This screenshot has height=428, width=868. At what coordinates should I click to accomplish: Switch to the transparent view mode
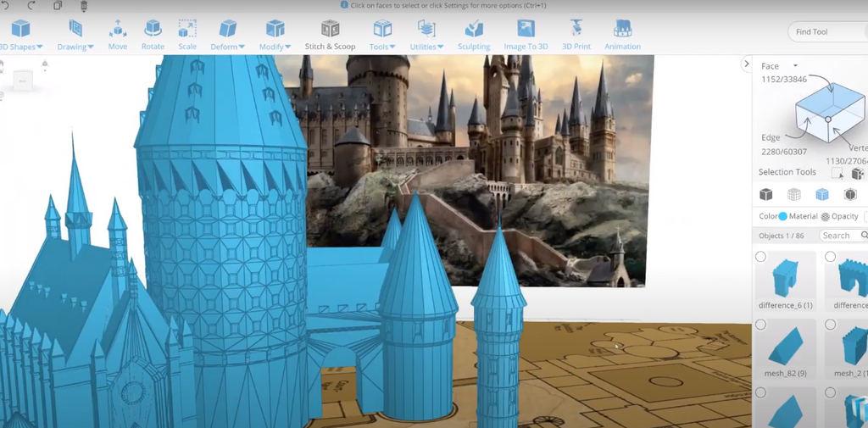click(x=849, y=194)
